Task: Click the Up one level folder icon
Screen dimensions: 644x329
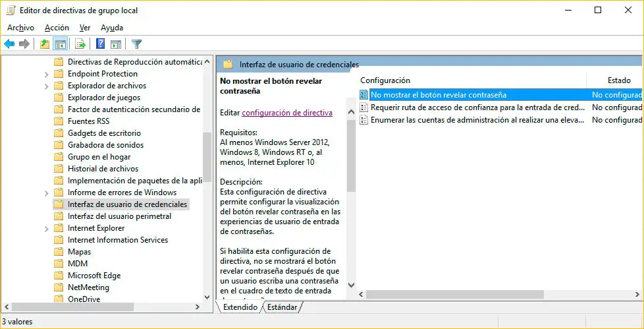Action: [45, 44]
